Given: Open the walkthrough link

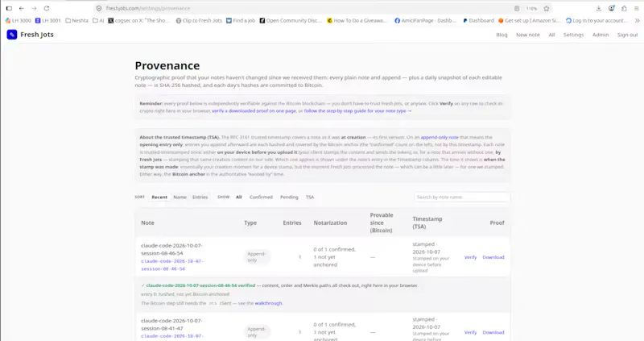Looking at the screenshot, I should pos(268,303).
